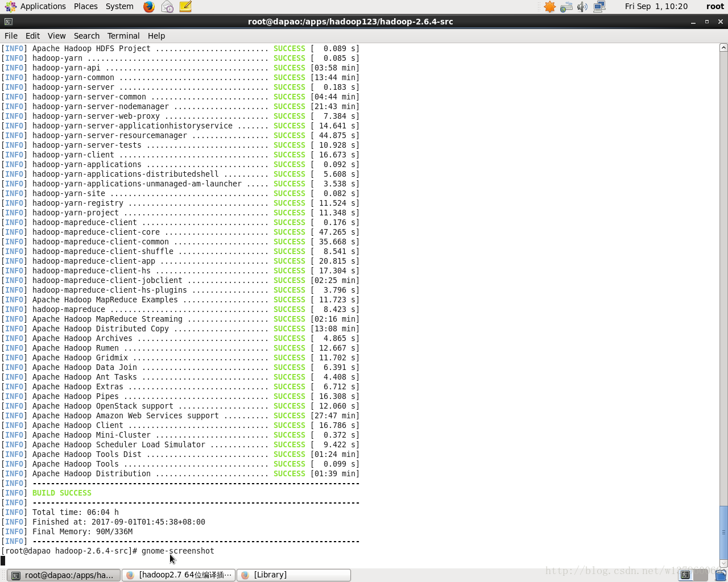Click the hadoop-mapreduce-client-jobclient row
Viewport: 728px width, 582px height.
tap(180, 280)
